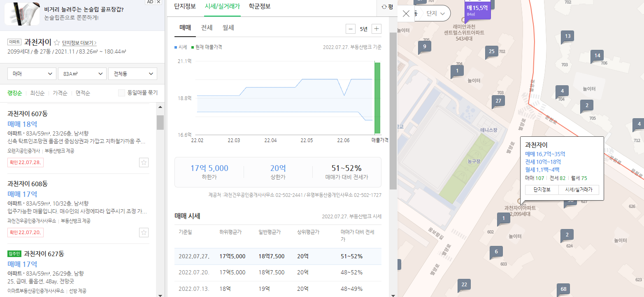Click map marker numbered 68

[563, 289]
